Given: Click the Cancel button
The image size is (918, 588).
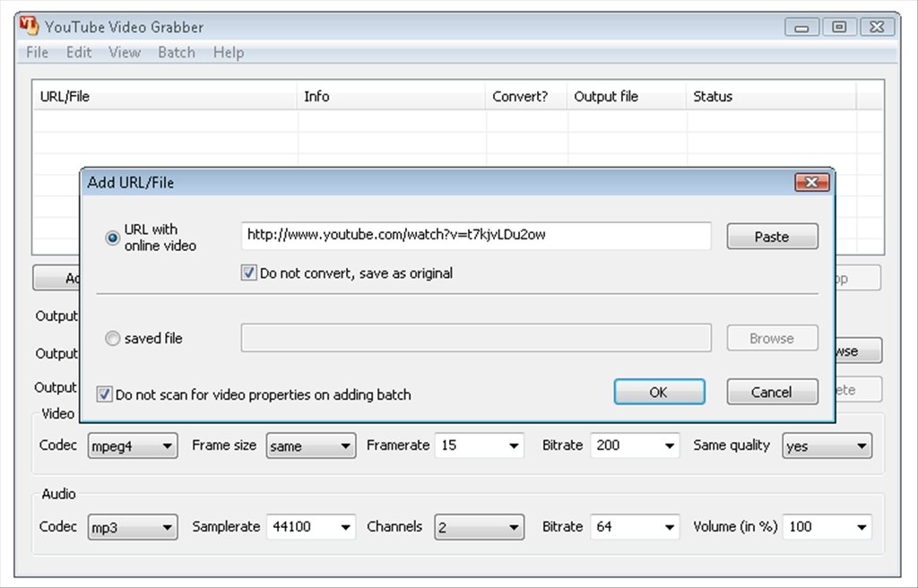Looking at the screenshot, I should pos(772,392).
